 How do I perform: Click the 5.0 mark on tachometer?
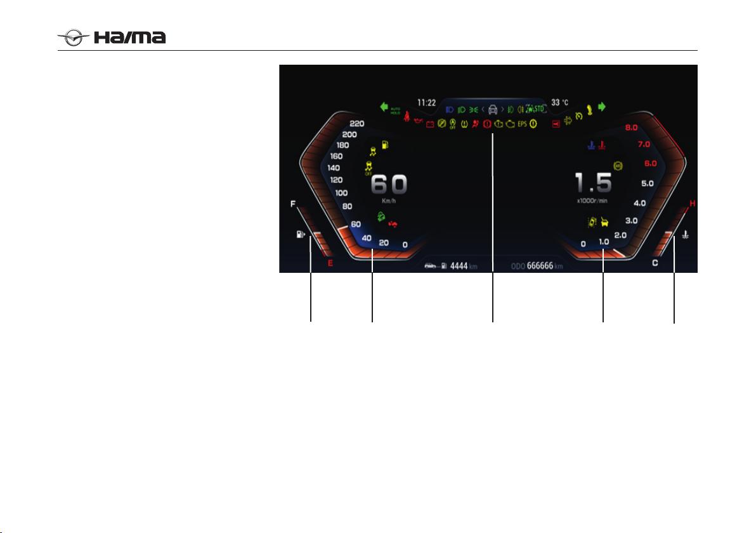point(647,183)
